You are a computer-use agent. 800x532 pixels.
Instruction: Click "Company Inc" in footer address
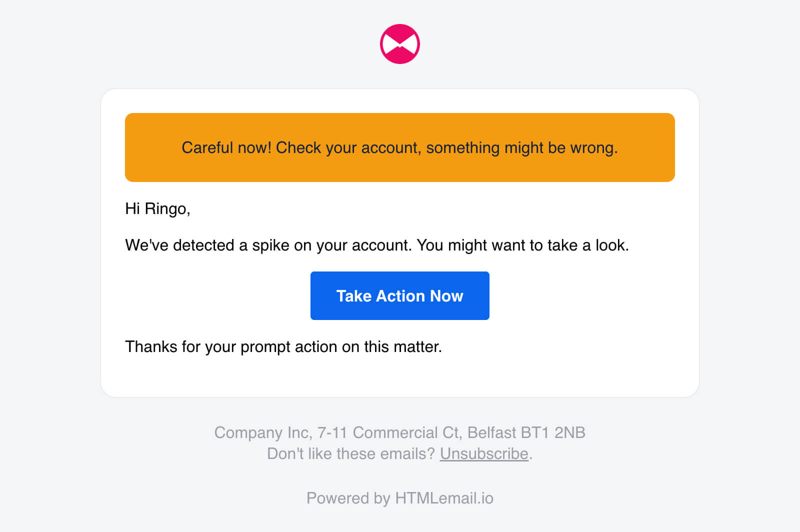(263, 432)
